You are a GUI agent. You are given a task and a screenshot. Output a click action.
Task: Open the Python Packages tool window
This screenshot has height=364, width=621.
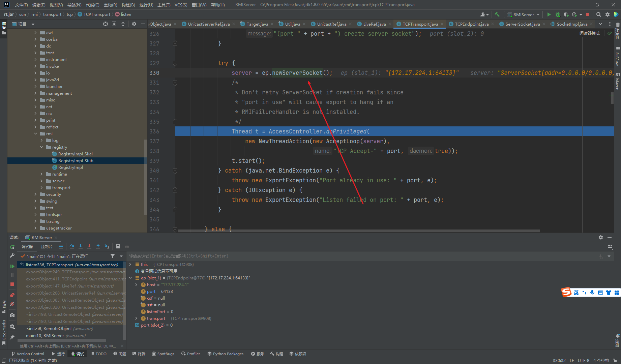coord(226,354)
